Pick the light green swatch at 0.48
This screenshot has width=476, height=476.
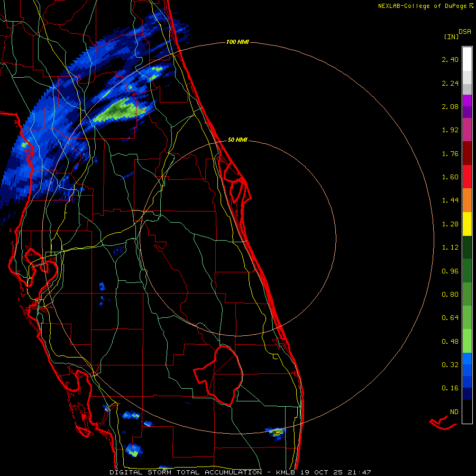467,341
